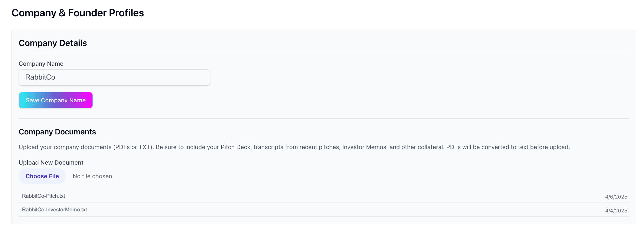The image size is (644, 233).
Task: Open the RabbitCo-Pitch.txt document entry
Action: pyautogui.click(x=44, y=196)
